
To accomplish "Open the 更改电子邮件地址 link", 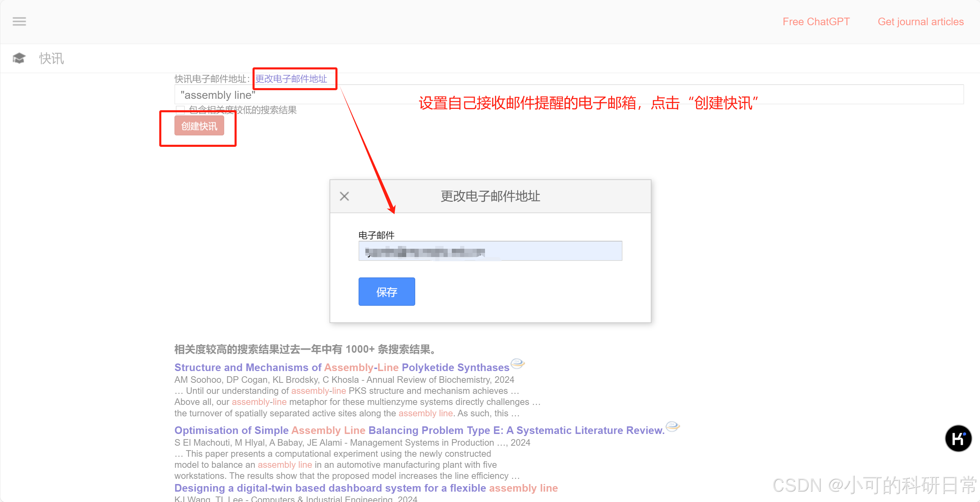I will [x=291, y=79].
